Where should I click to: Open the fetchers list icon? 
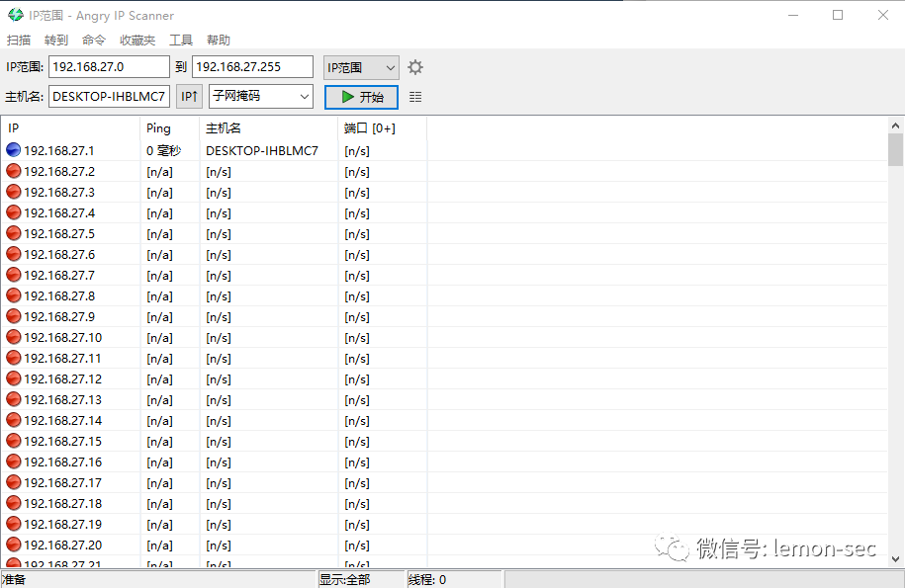click(415, 97)
